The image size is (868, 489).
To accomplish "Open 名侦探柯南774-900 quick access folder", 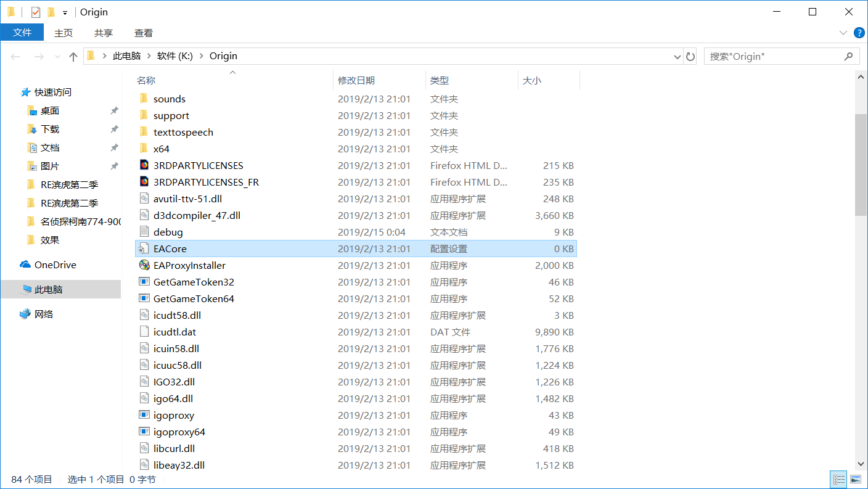I will [80, 221].
